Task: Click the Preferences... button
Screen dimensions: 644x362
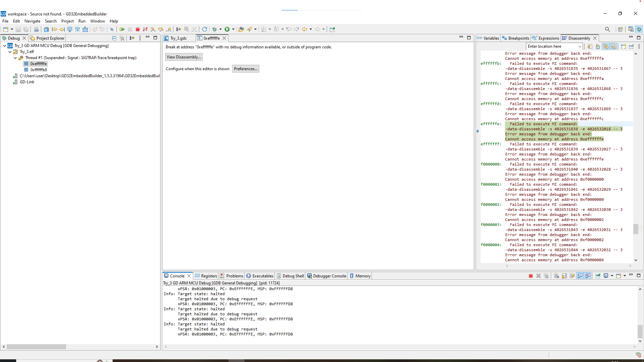Action: pos(246,69)
